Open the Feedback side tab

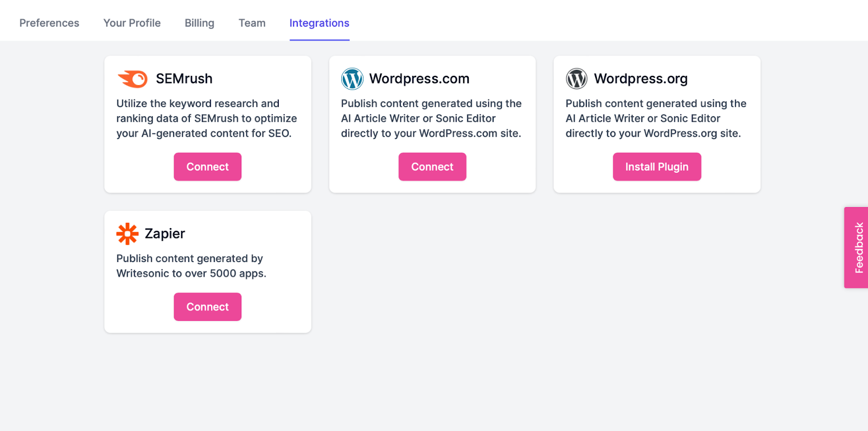click(x=857, y=248)
